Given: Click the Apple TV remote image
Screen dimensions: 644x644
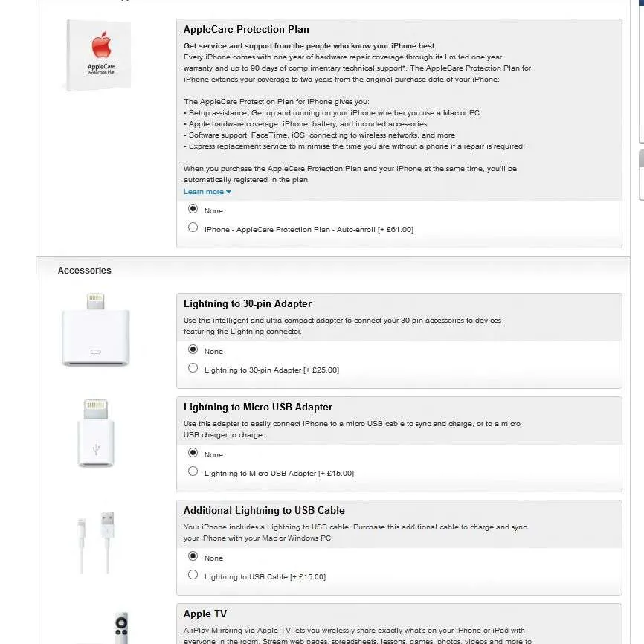Looking at the screenshot, I should 121,628.
